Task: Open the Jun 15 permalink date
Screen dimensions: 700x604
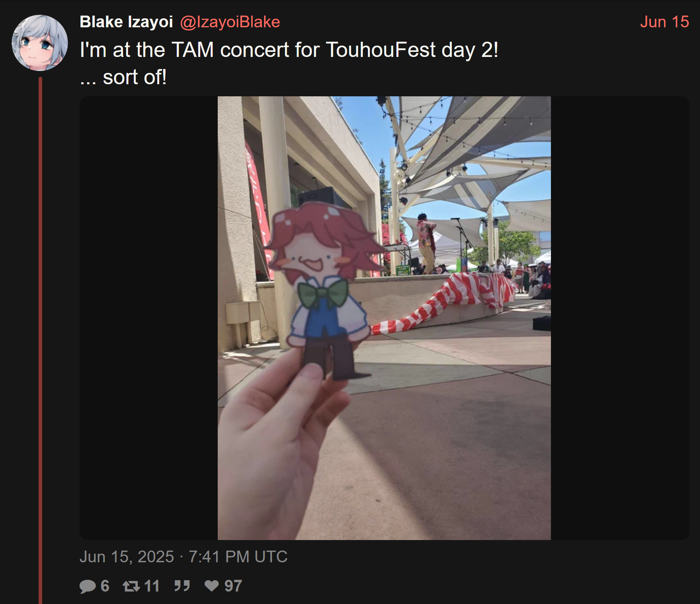Action: (x=664, y=22)
